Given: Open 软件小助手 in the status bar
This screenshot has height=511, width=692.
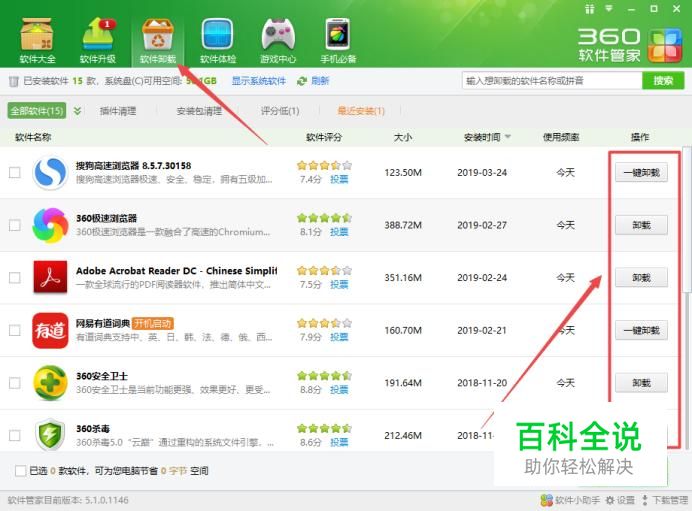Looking at the screenshot, I should 570,500.
